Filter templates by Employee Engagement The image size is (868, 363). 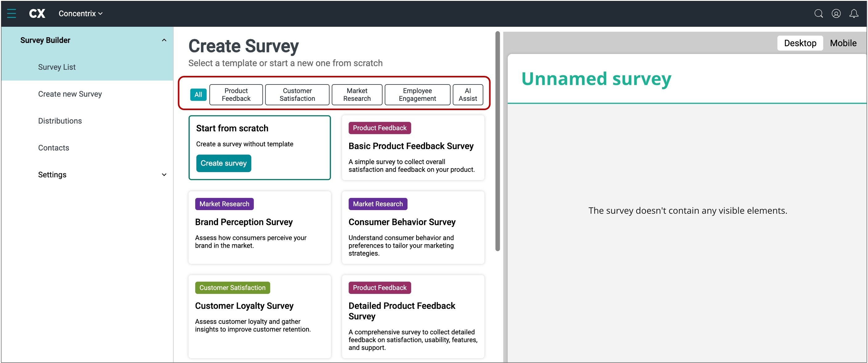[417, 95]
